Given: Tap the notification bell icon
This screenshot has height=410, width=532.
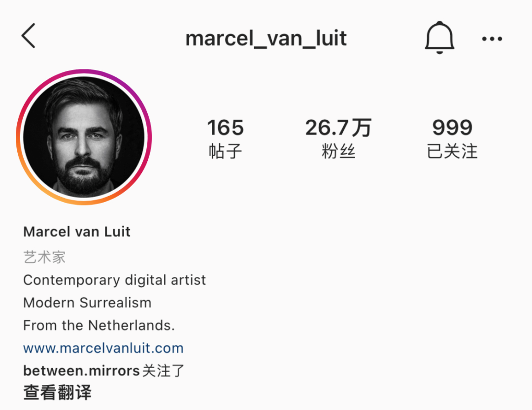Looking at the screenshot, I should click(x=439, y=37).
